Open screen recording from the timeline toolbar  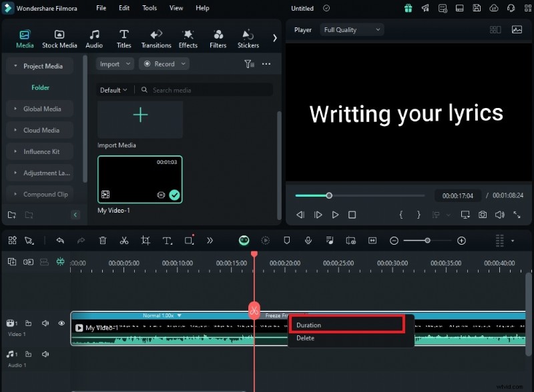[x=350, y=241]
